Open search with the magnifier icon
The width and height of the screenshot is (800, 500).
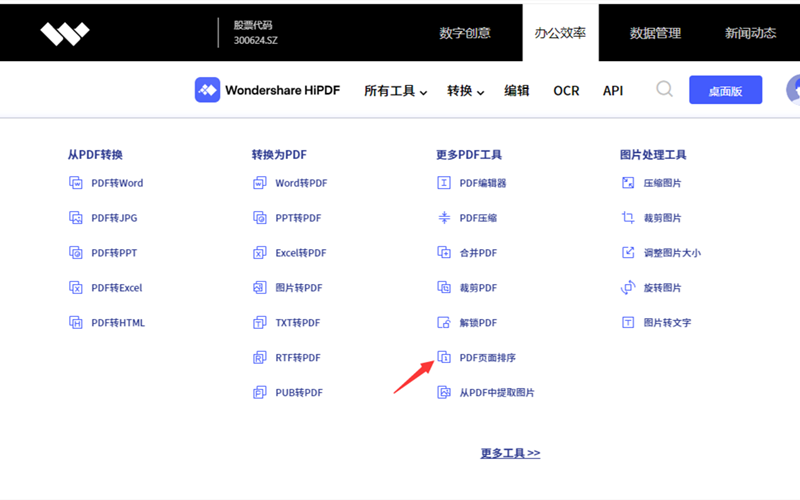click(664, 90)
